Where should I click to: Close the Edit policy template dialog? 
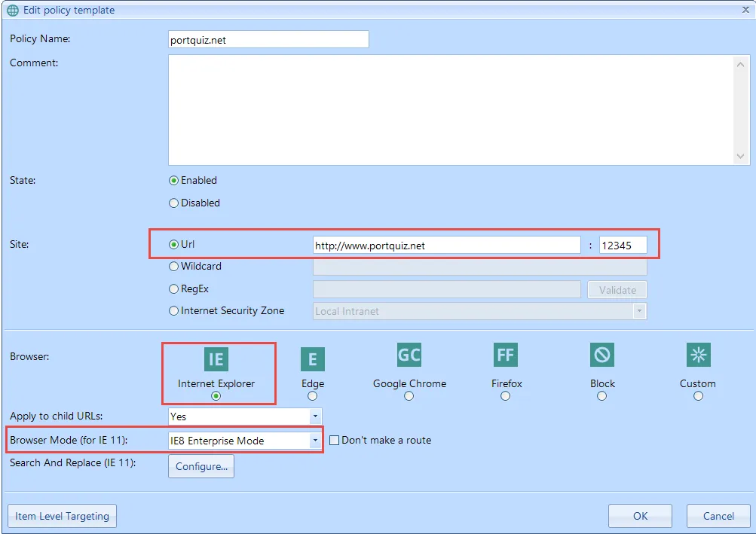click(x=745, y=10)
